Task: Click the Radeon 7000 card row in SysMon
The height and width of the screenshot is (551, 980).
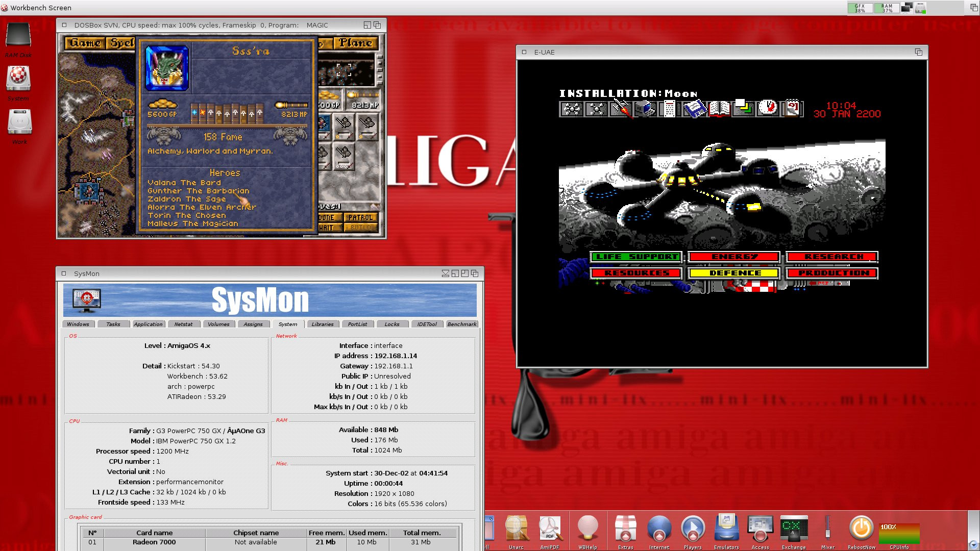Action: [x=271, y=542]
